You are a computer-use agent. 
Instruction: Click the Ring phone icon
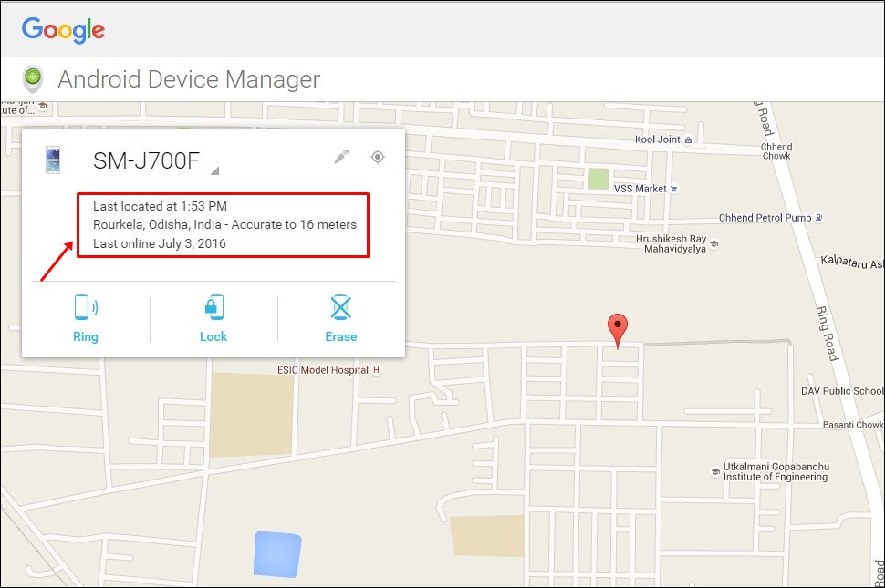[86, 307]
